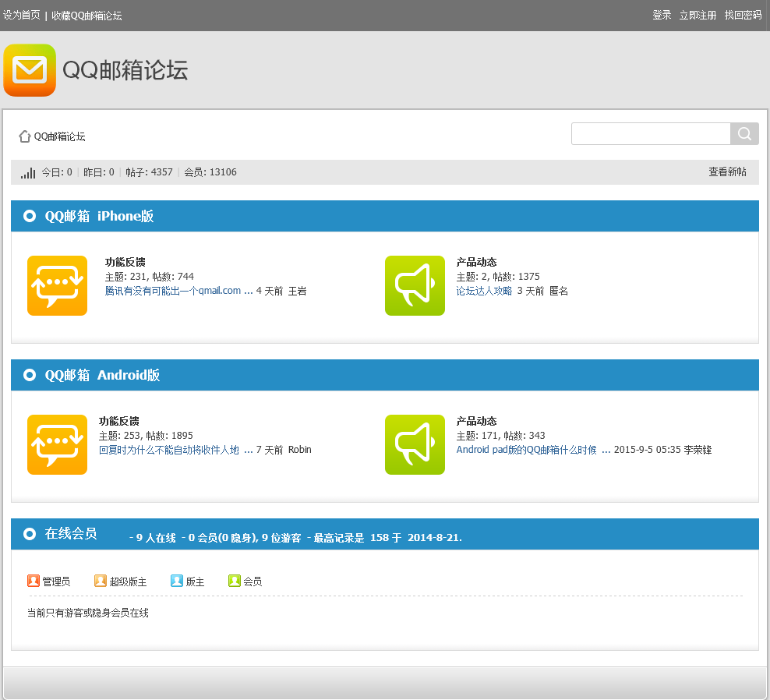The image size is (770, 700).
Task: Collapse the QQ邮箱 iPhone版 section header circle
Action: point(30,216)
